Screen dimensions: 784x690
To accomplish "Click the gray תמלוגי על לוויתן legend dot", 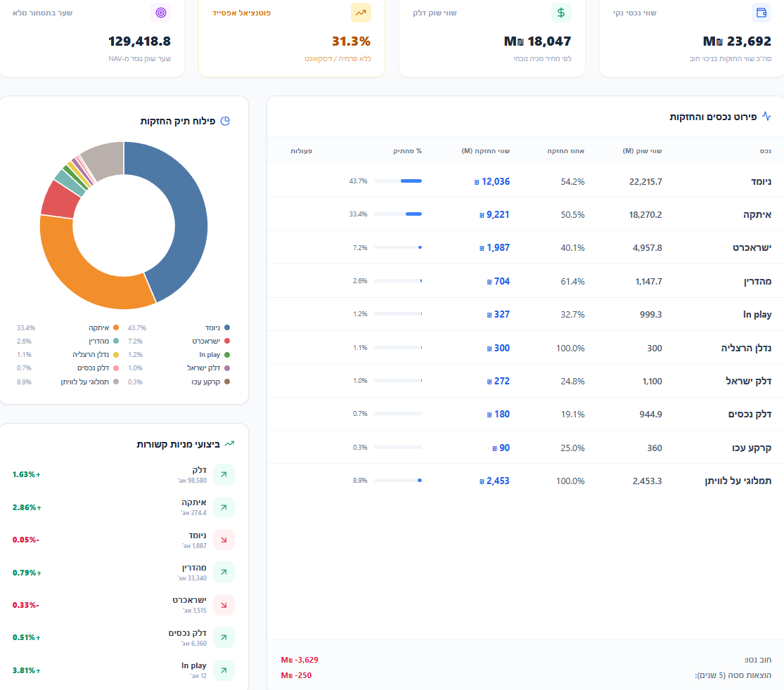I will (116, 382).
